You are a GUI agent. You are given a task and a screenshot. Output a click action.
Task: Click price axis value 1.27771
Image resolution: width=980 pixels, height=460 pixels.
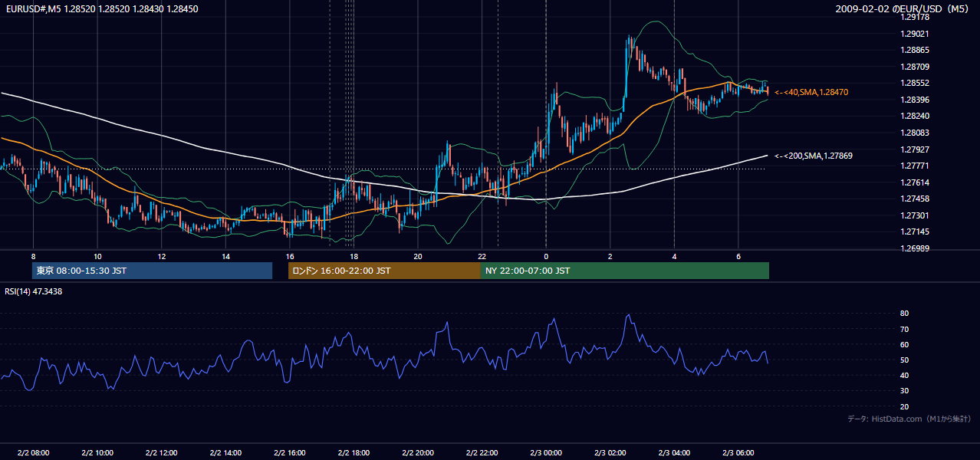[916, 166]
